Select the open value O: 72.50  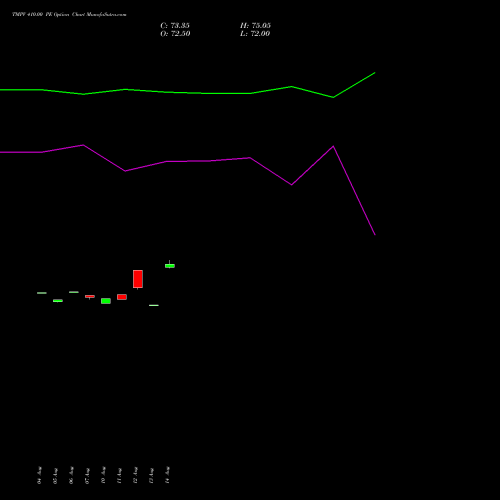175,34
